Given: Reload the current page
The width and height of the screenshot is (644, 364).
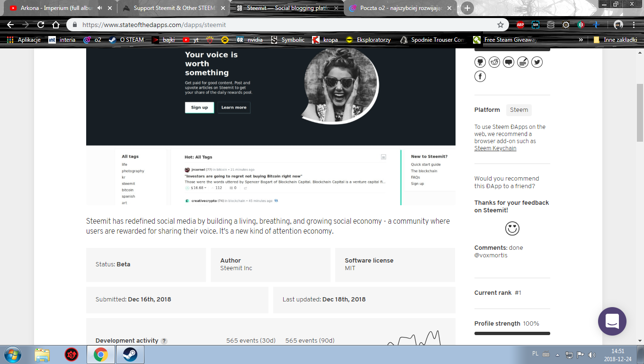Looking at the screenshot, I should tap(41, 25).
